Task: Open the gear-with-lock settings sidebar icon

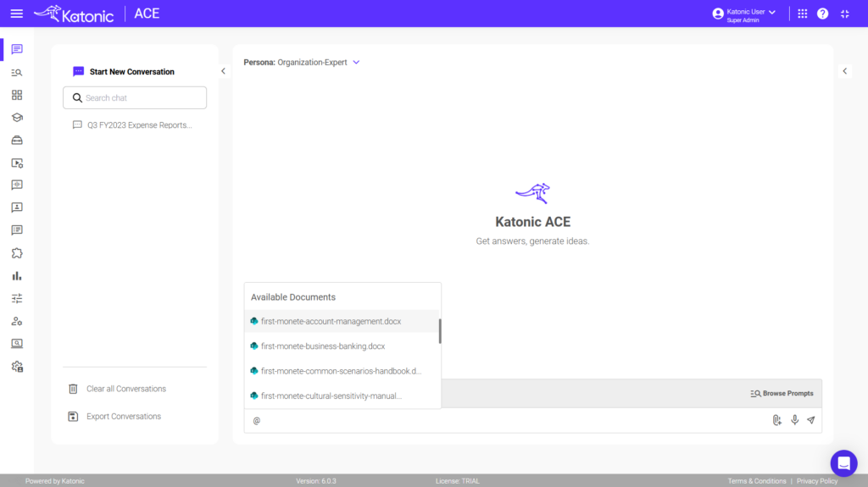Action: (x=17, y=367)
